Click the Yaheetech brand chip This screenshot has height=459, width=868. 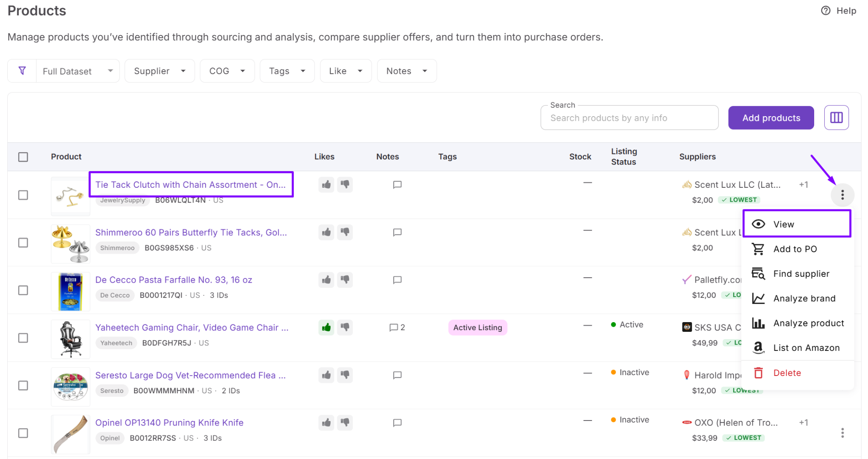116,343
